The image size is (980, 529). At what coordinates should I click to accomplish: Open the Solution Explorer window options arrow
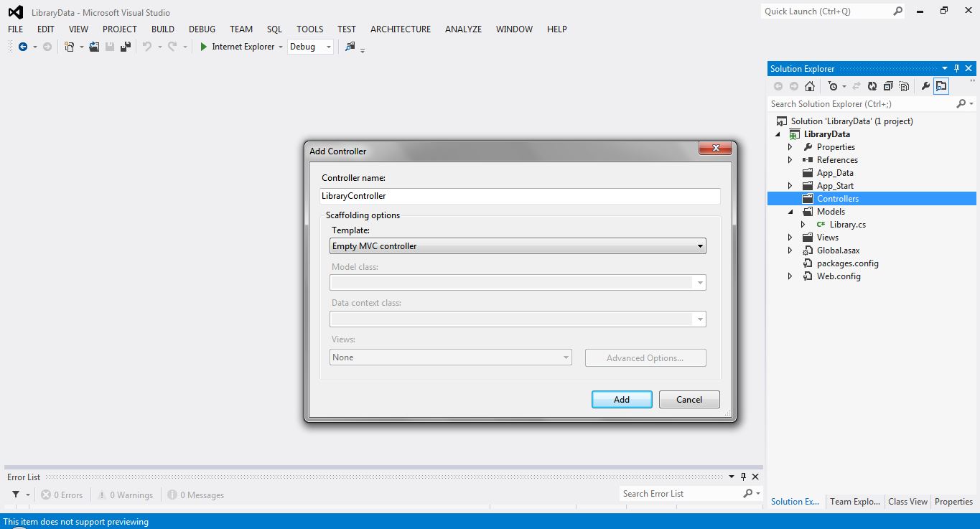pos(946,68)
